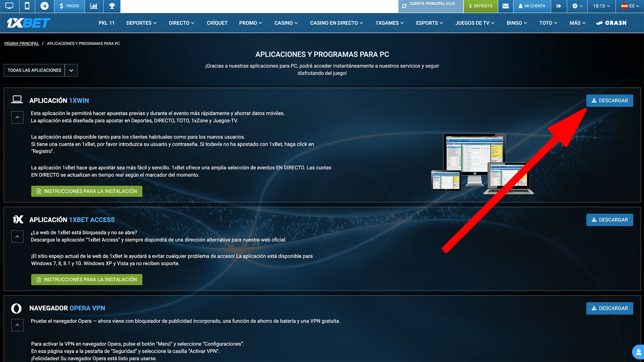
Task: Open the support chat bubble icon
Action: click(x=638, y=352)
